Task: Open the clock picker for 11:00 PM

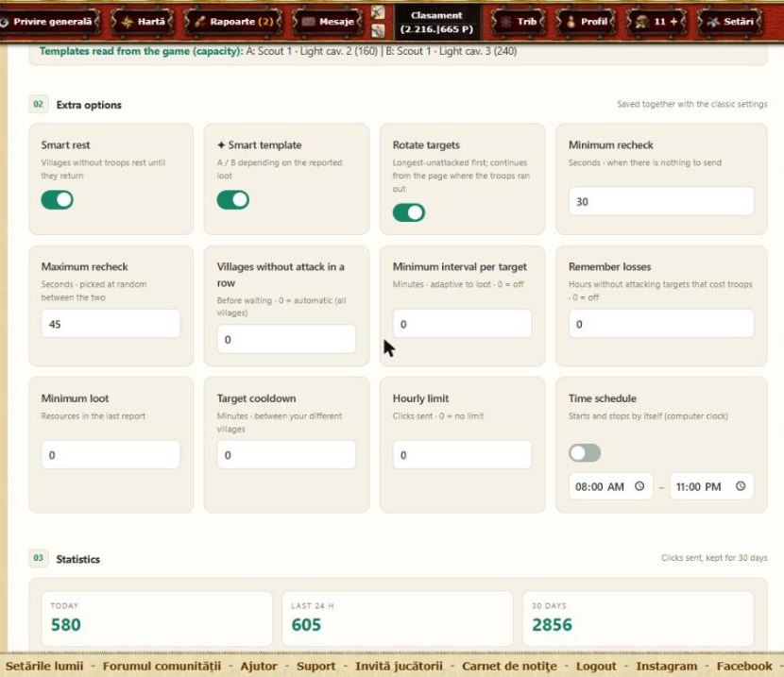Action: 741,486
